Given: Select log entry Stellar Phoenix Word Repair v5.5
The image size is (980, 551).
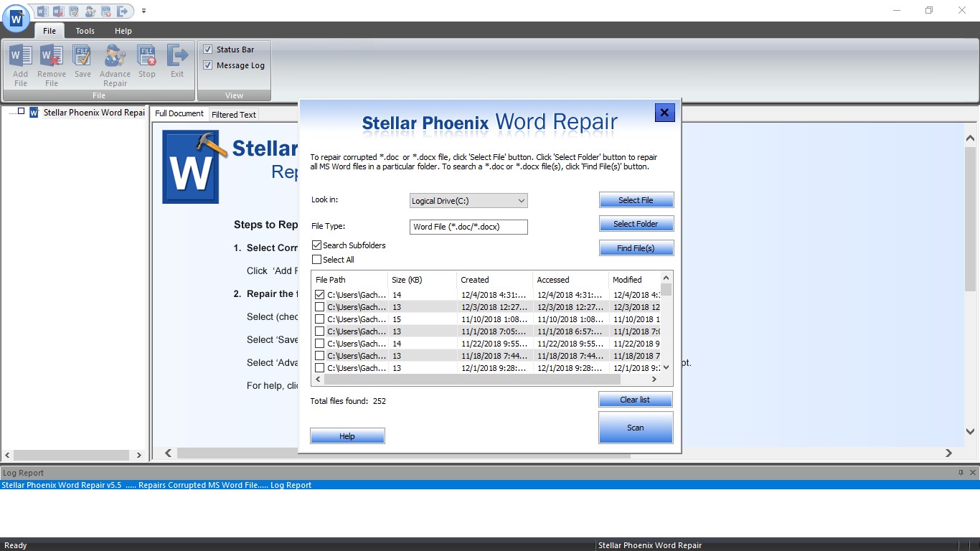Looking at the screenshot, I should 490,485.
